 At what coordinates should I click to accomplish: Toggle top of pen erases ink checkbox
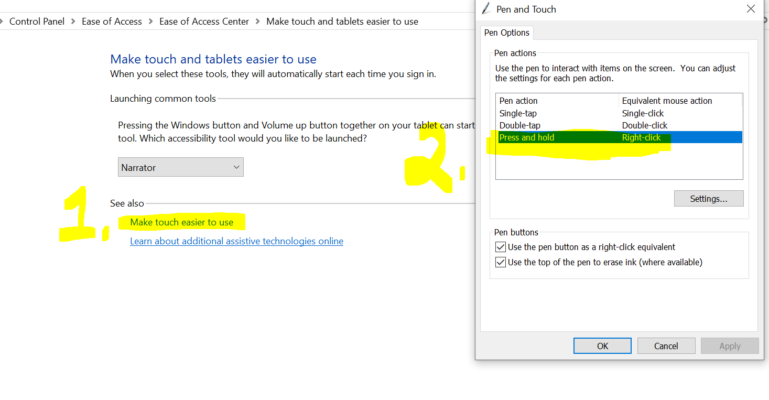click(500, 262)
